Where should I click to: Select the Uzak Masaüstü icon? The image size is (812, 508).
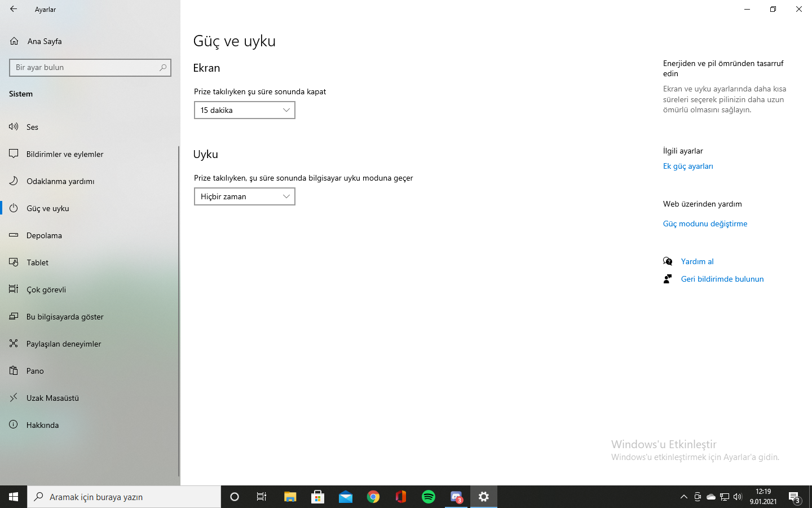point(14,397)
